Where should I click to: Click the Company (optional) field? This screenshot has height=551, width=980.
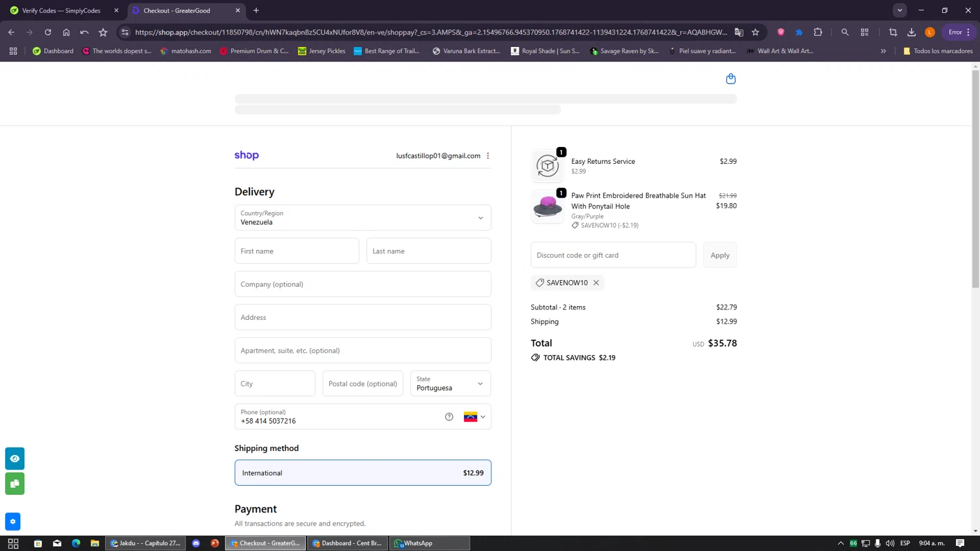click(x=363, y=284)
